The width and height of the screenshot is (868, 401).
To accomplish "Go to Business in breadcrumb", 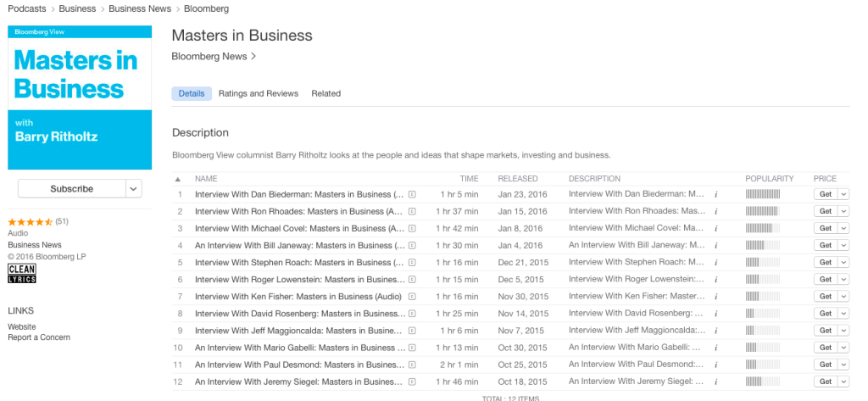I will [77, 8].
